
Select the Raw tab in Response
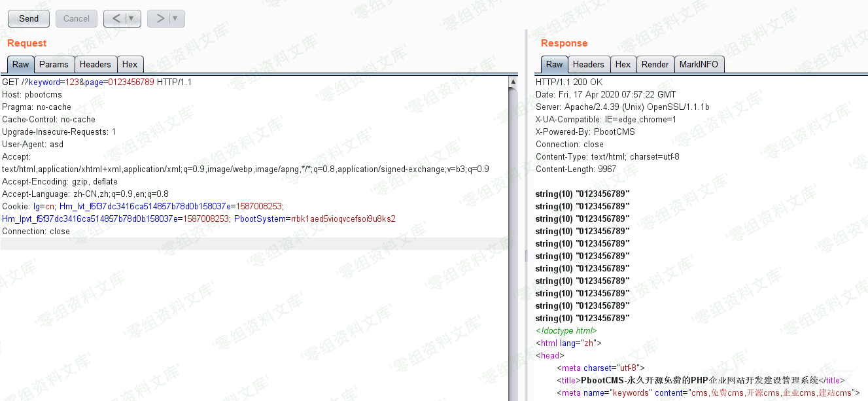point(554,64)
